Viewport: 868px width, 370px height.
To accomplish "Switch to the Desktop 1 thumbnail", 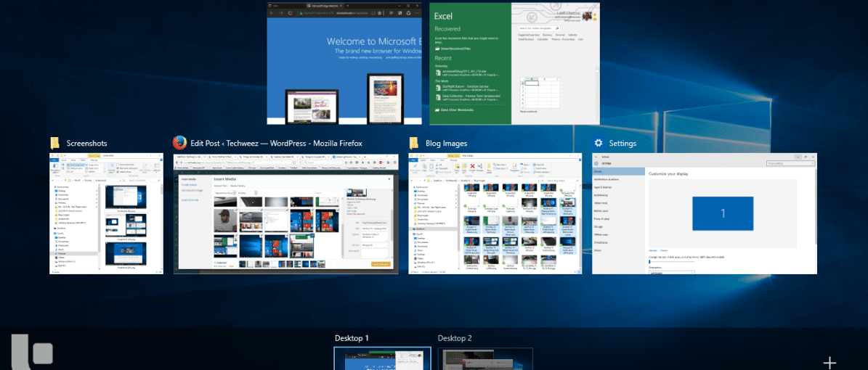I will (382, 358).
